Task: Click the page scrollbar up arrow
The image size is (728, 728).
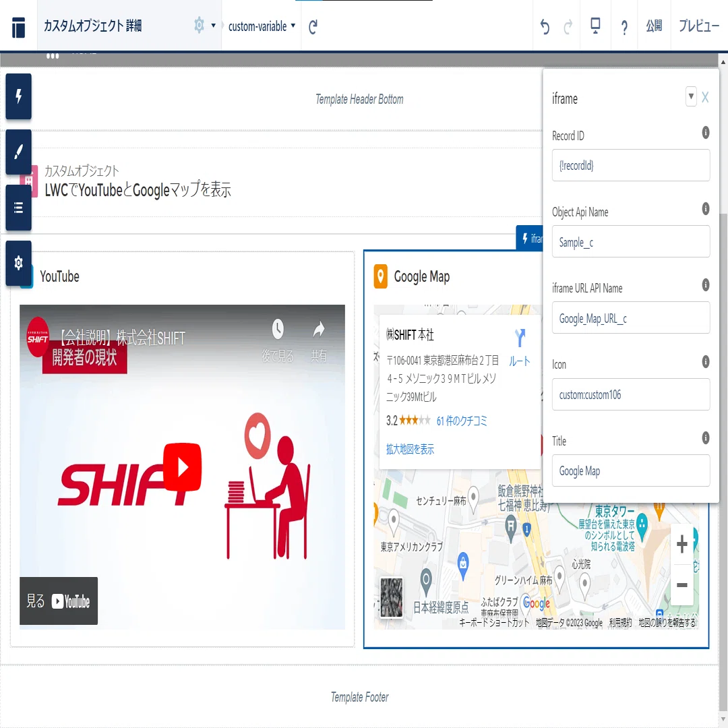Action: coord(723,61)
